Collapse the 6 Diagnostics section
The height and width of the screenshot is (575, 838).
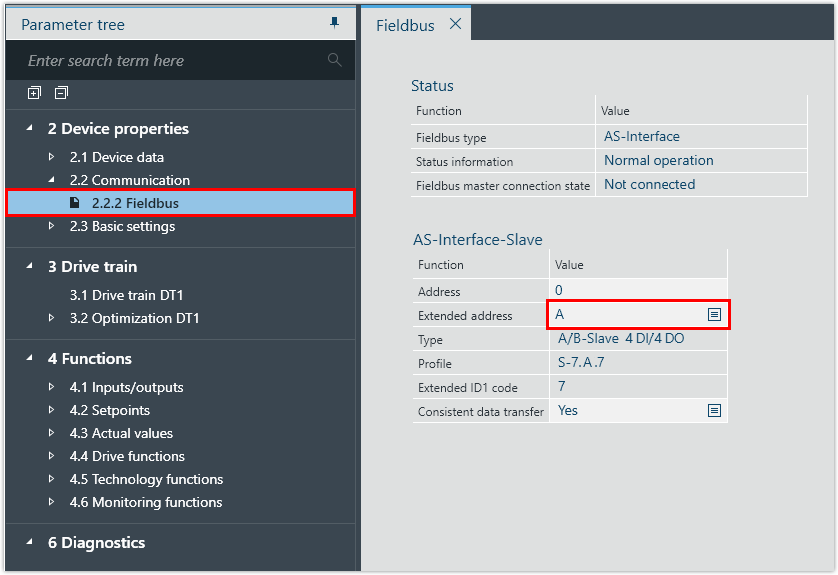tap(28, 542)
